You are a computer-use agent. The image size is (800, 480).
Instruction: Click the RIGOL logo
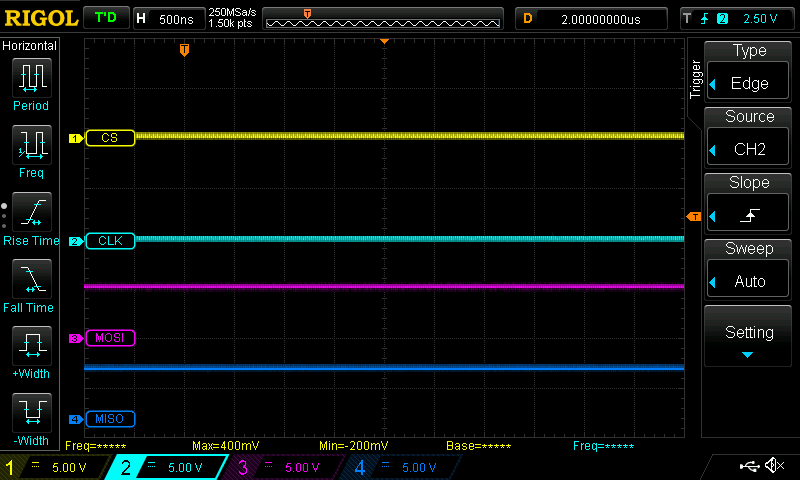pyautogui.click(x=41, y=18)
